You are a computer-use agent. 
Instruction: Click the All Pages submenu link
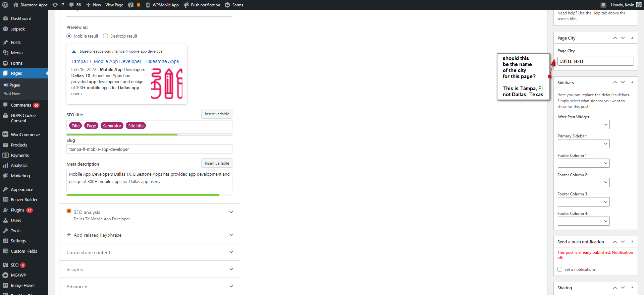[x=12, y=85]
